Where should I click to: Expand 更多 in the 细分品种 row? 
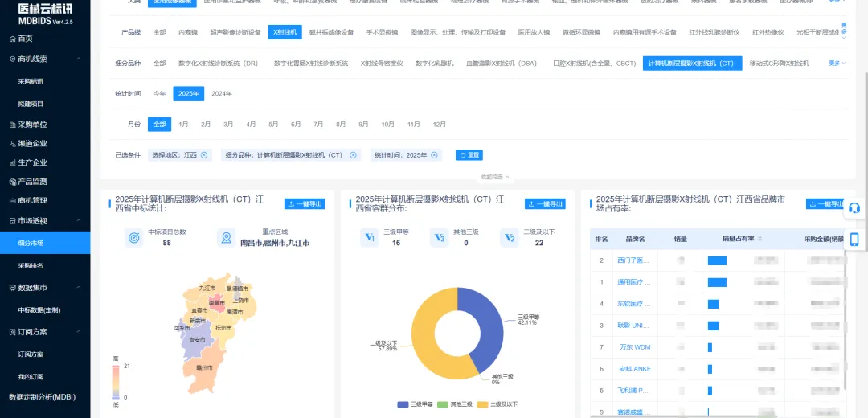pos(837,64)
